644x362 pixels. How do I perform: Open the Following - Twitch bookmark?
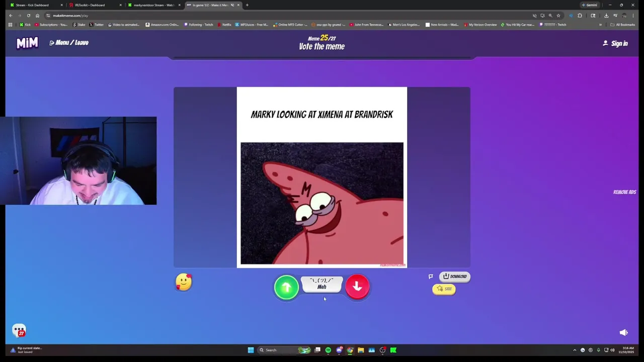point(199,25)
